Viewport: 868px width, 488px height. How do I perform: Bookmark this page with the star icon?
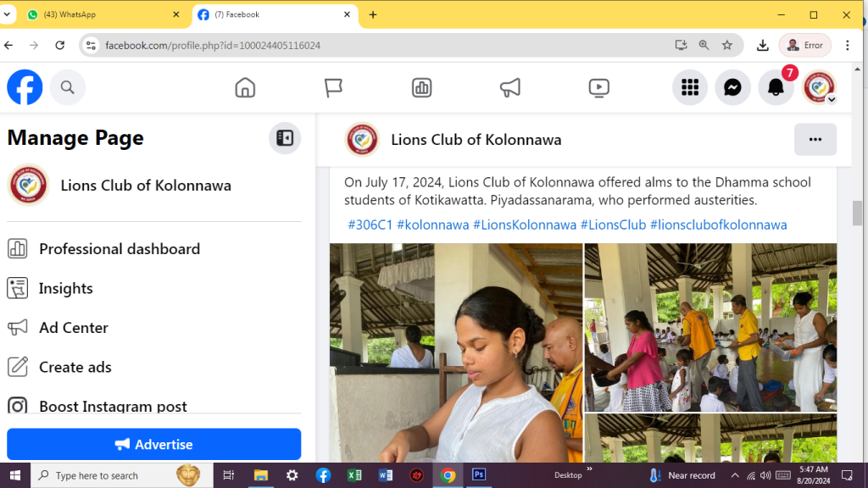coord(727,46)
